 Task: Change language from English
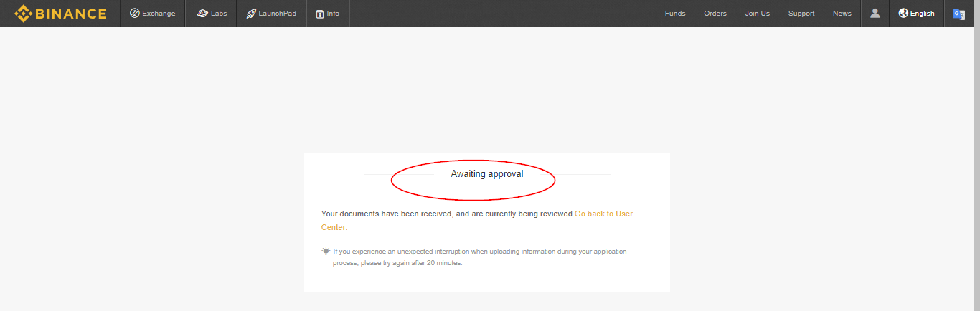click(917, 14)
